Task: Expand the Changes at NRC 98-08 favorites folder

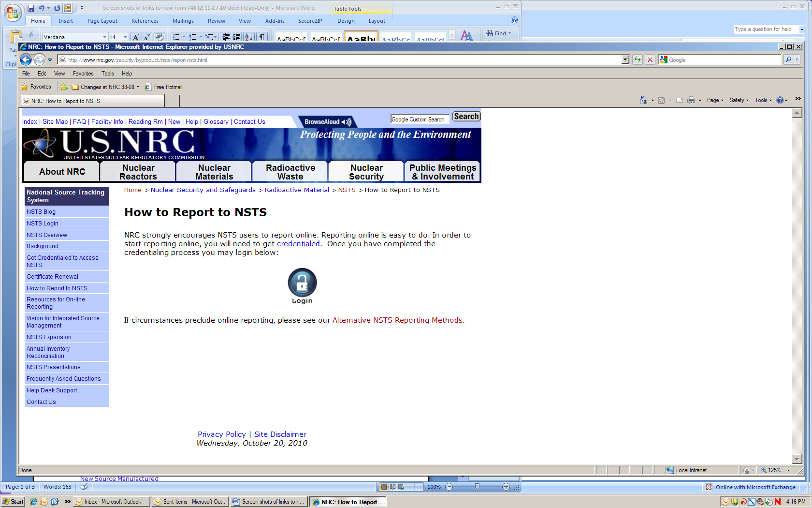Action: pyautogui.click(x=105, y=87)
